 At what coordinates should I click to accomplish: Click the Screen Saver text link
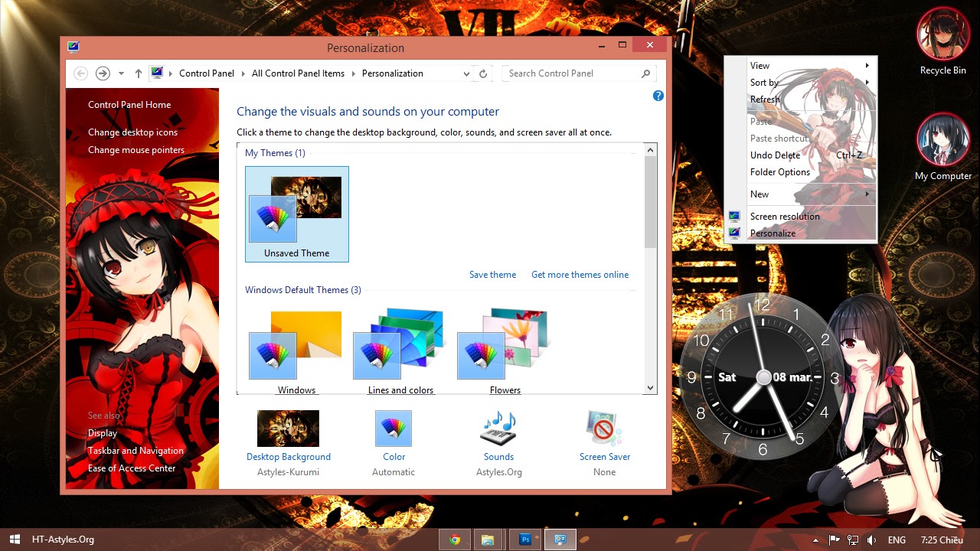pyautogui.click(x=605, y=457)
